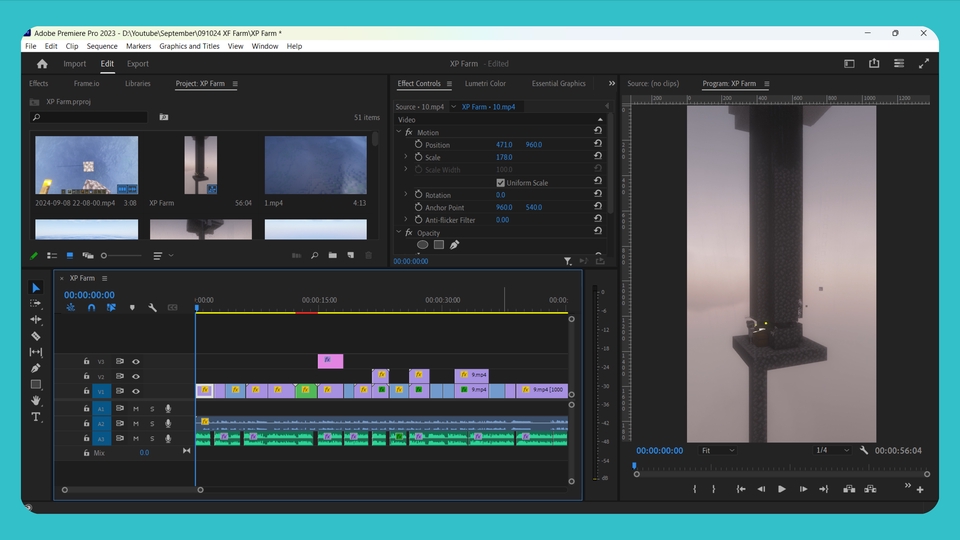This screenshot has width=960, height=540.
Task: Hide track V2 using eye icon
Action: 136,377
